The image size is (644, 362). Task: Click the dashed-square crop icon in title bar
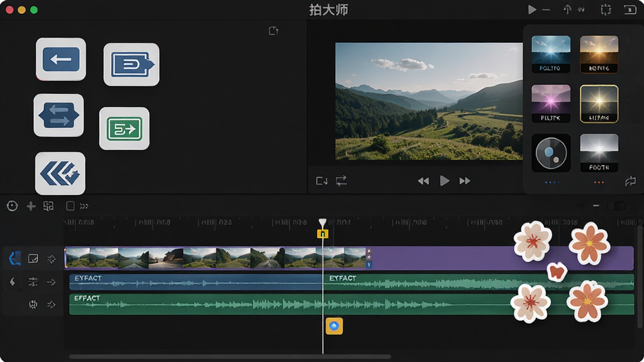[x=606, y=9]
